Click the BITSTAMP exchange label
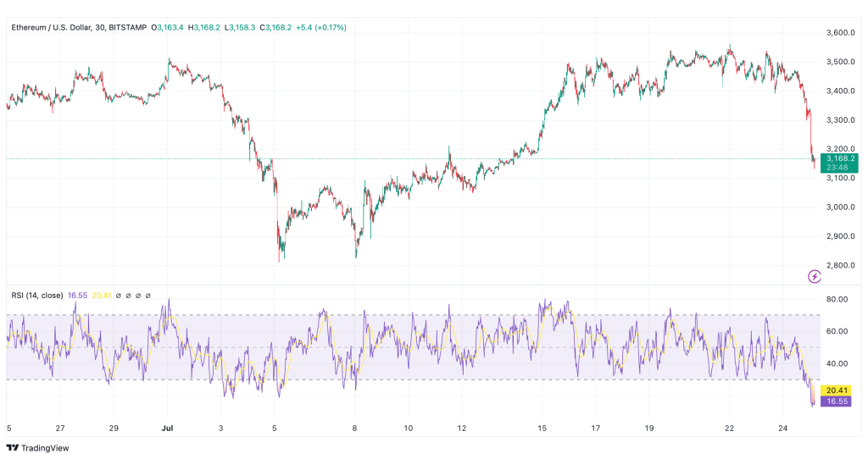This screenshot has height=459, width=868. point(128,27)
